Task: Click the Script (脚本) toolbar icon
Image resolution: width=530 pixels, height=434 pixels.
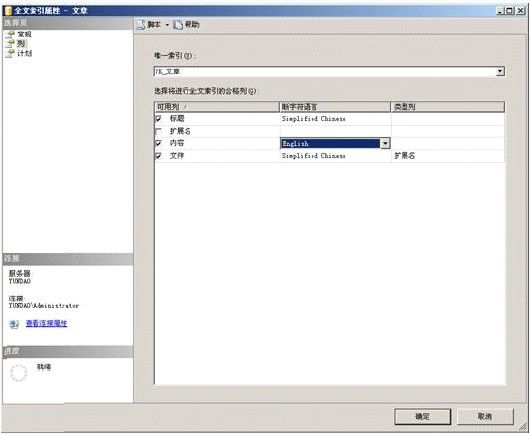Action: coord(141,25)
